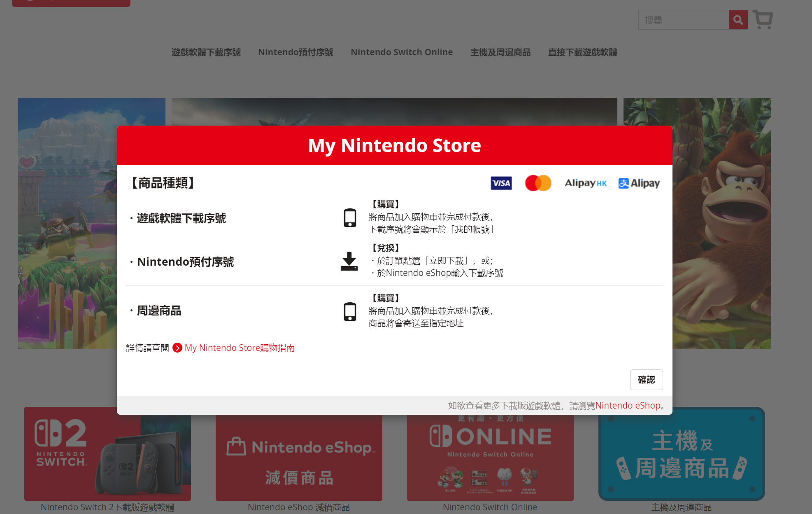Click the 【商品種類】 heading text
812x514 pixels.
(163, 183)
